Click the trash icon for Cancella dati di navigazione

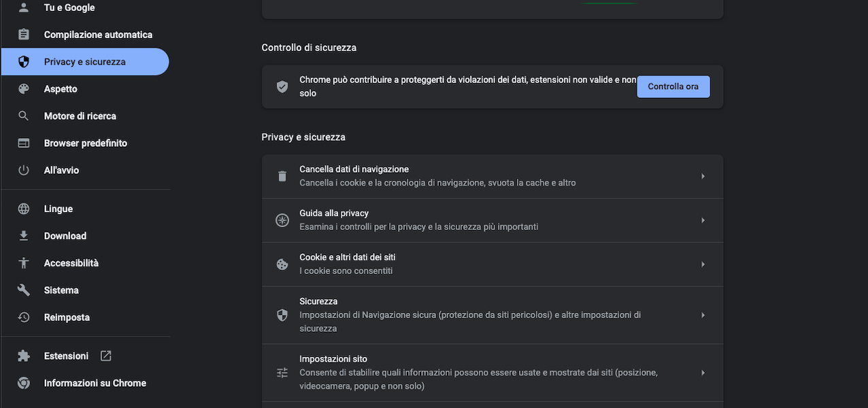282,176
